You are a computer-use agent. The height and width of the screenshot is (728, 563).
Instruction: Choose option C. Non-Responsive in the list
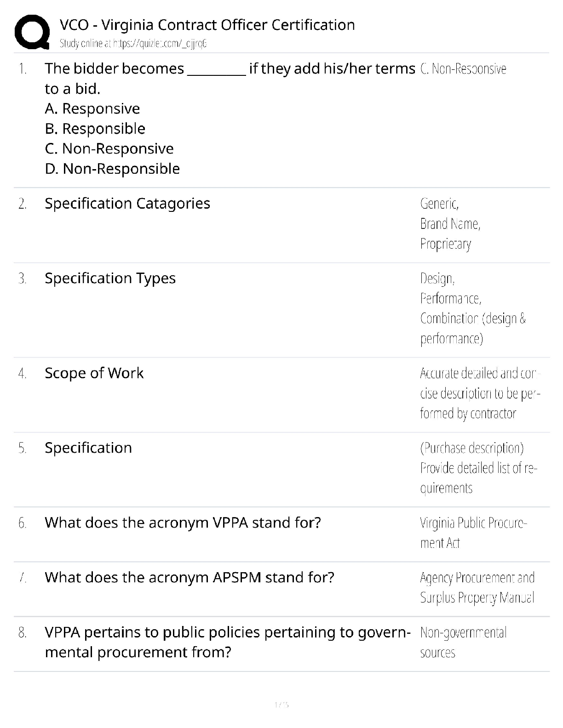(109, 148)
